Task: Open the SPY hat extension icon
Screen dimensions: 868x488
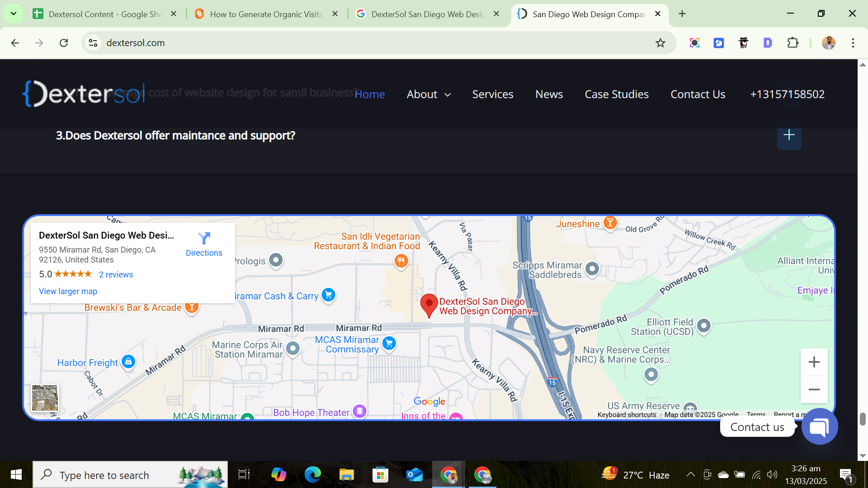Action: [743, 43]
